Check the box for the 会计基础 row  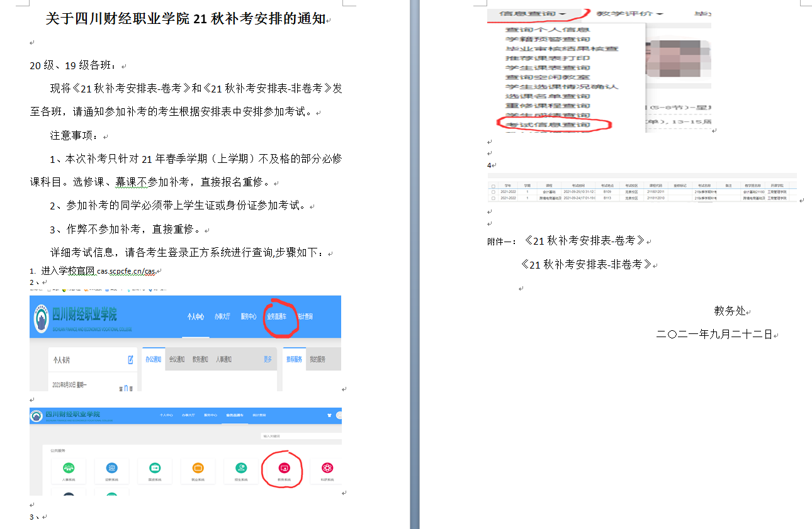click(x=493, y=191)
